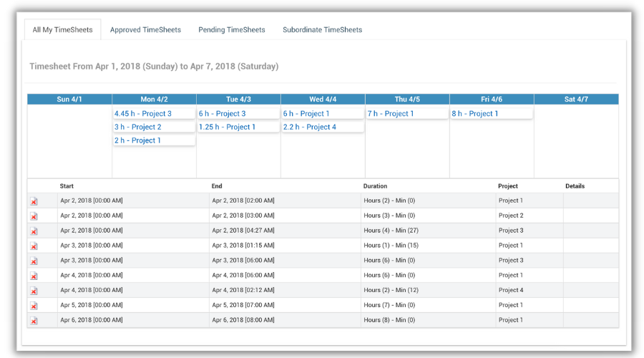Switch to All My TimeSheets tab

click(62, 29)
